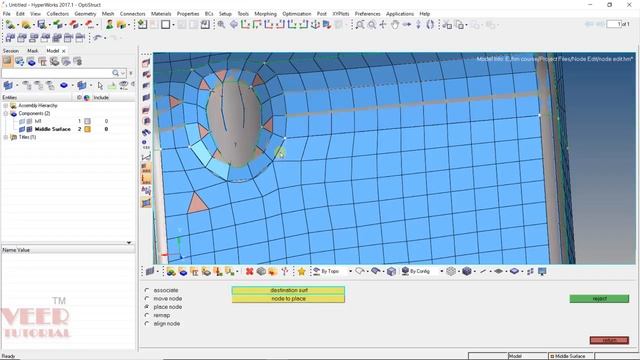Open the undo history dropdown arrow
The image size is (640, 360).
pos(104,38)
